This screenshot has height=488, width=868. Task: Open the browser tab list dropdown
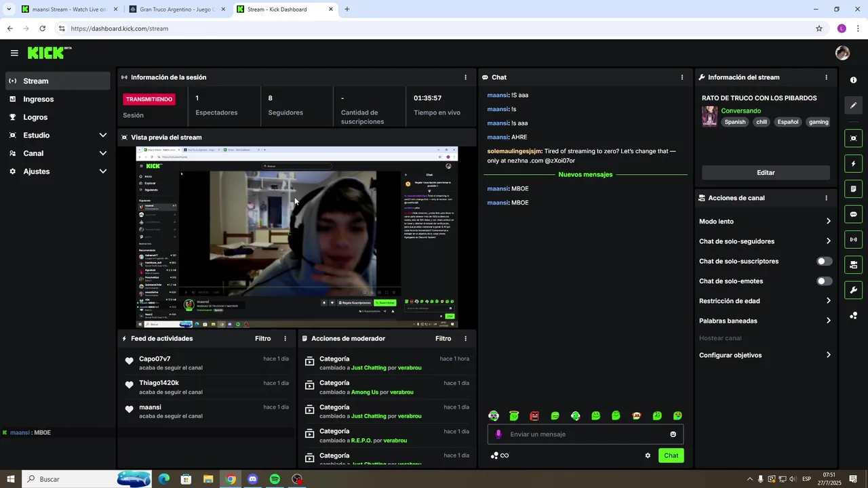[9, 9]
